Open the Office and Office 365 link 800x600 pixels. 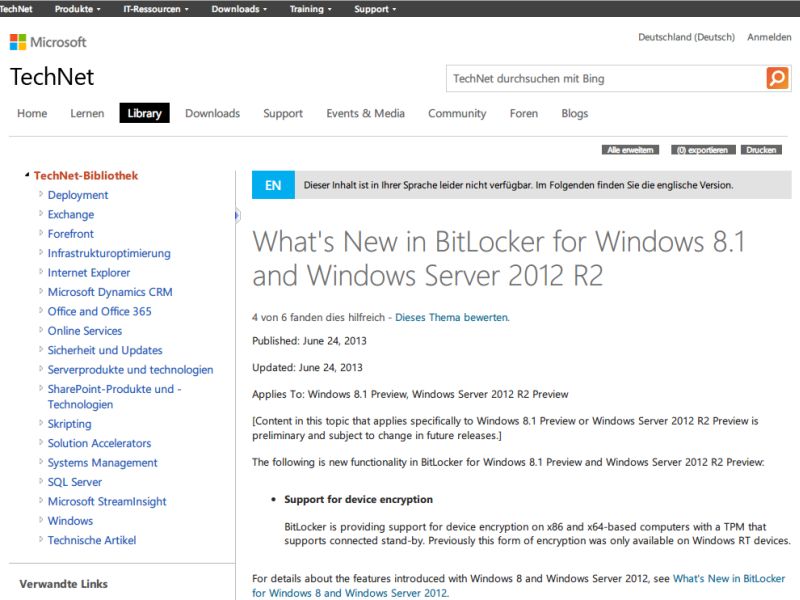99,311
